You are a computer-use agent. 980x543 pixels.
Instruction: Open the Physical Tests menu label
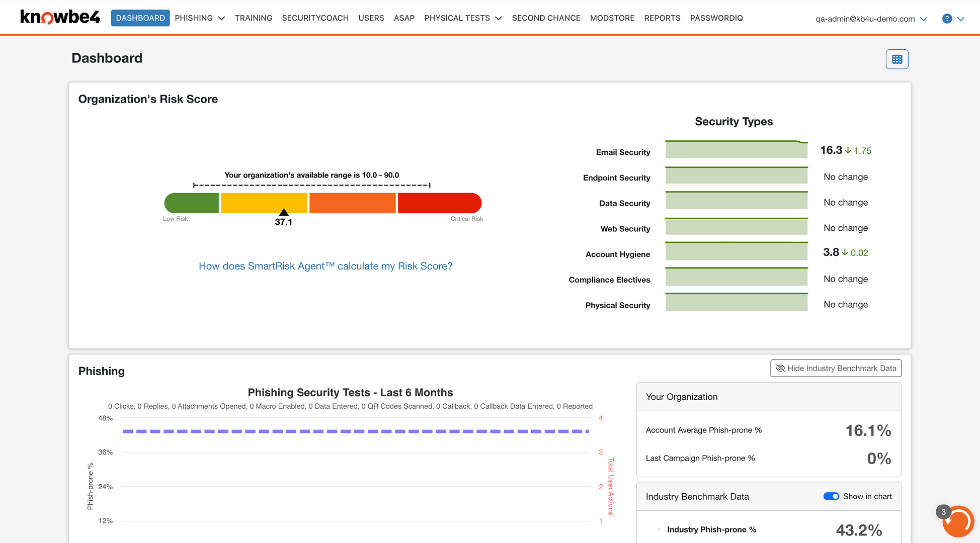tap(457, 18)
